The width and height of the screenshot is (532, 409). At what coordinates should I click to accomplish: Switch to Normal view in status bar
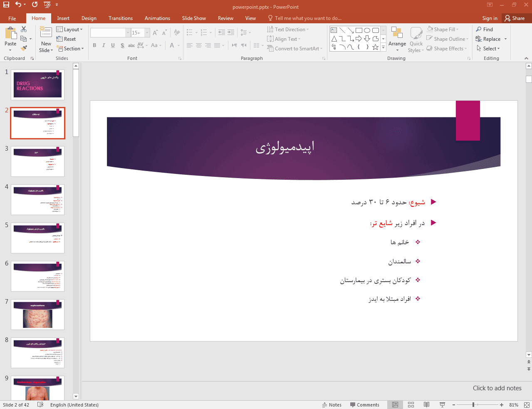pos(395,405)
